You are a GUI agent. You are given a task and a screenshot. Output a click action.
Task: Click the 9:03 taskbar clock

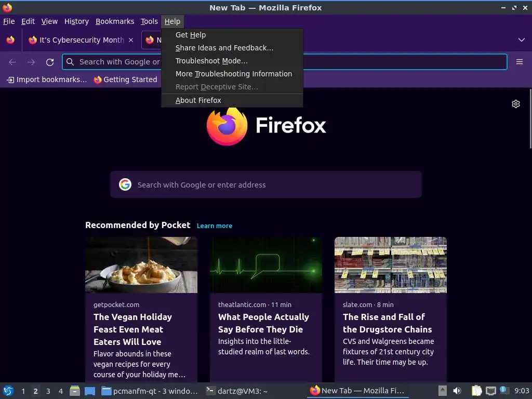point(522,391)
